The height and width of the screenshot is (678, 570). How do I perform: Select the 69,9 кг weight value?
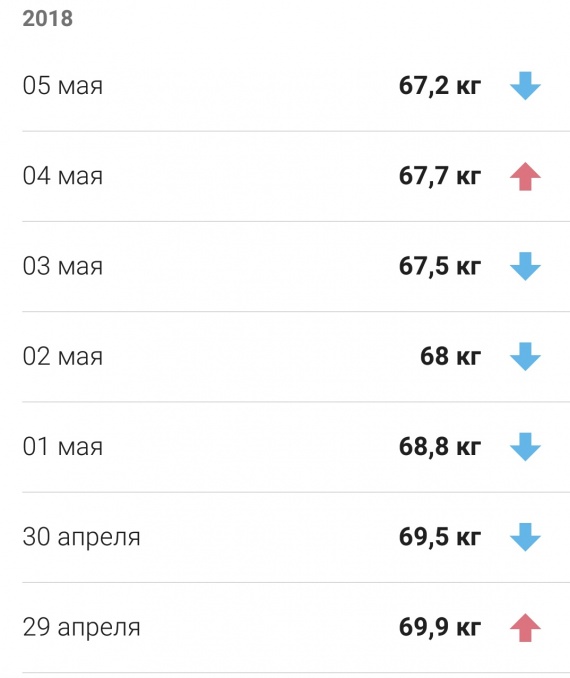tap(439, 627)
